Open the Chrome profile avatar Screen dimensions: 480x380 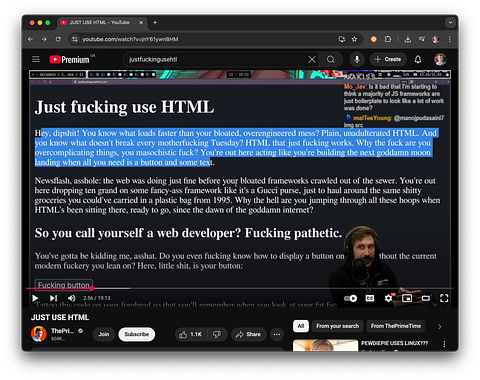[x=435, y=39]
